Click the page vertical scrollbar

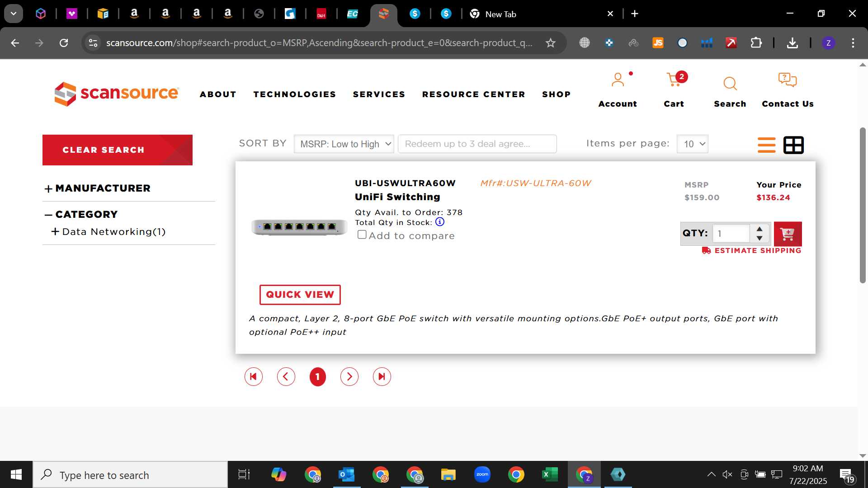(x=863, y=206)
